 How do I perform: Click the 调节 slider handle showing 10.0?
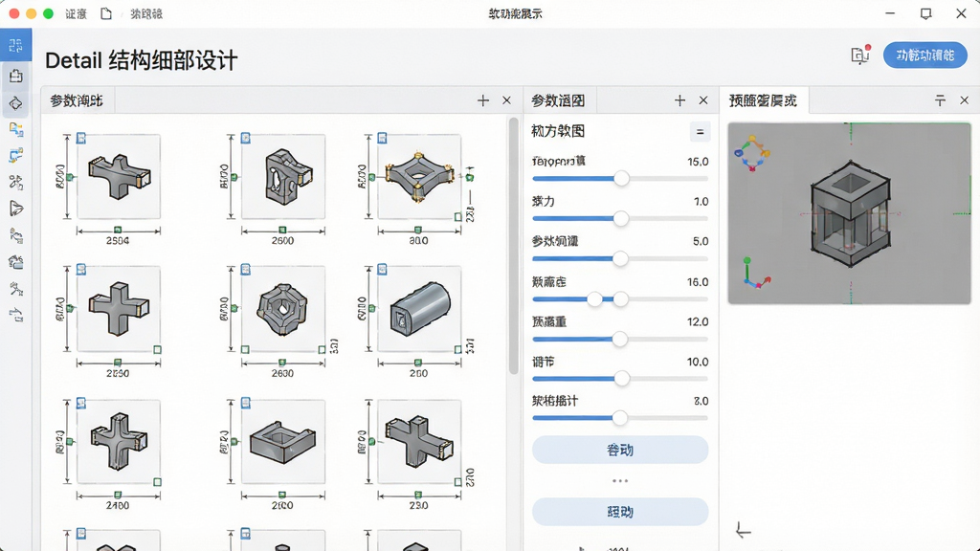pyautogui.click(x=622, y=379)
